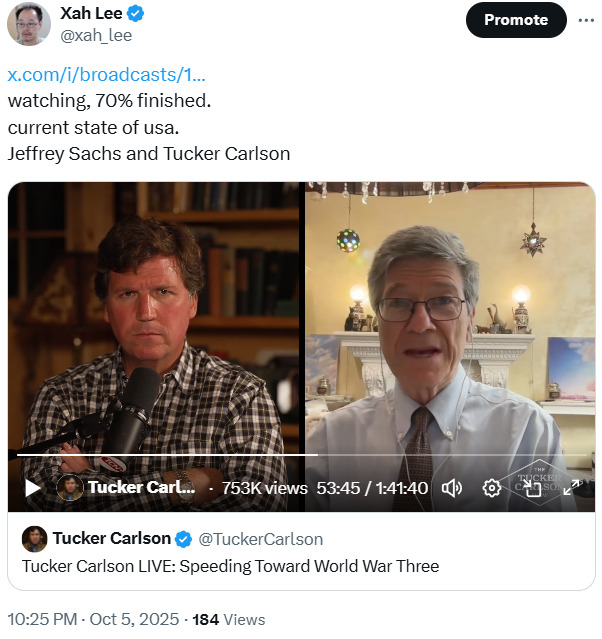The image size is (602, 639).
Task: Click Tucker Carlson's verified badge
Action: [184, 539]
